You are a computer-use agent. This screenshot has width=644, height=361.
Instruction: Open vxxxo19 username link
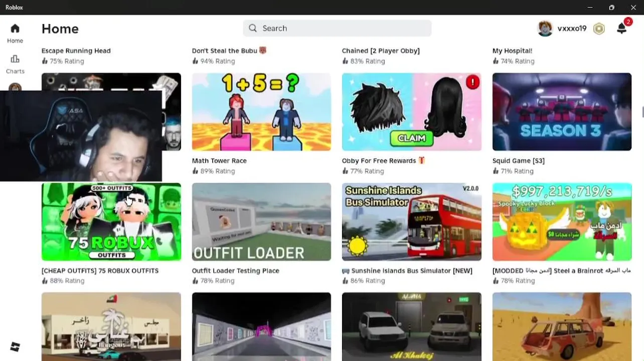pos(572,29)
